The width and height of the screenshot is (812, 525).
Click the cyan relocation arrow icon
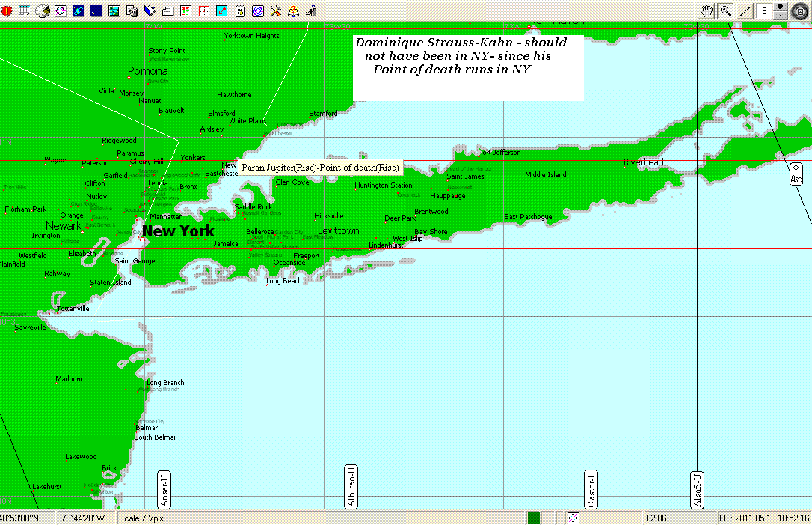(x=221, y=11)
